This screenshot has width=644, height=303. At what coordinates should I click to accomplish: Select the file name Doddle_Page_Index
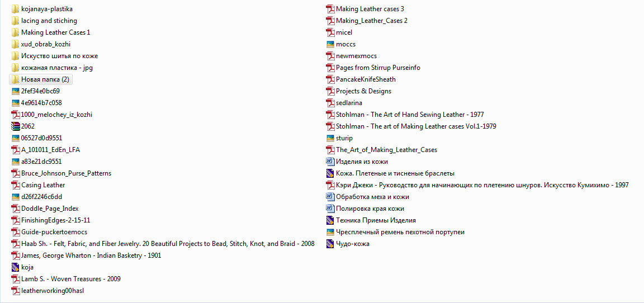tap(50, 209)
